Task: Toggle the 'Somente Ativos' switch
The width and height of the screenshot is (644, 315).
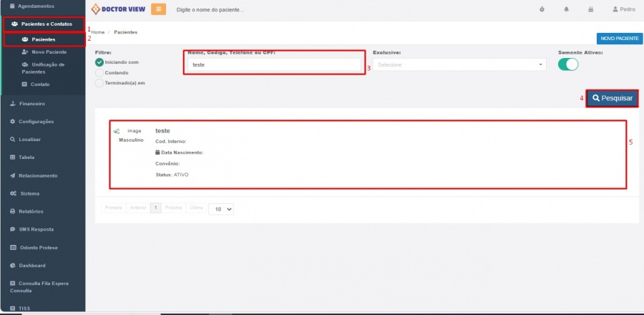Action: click(567, 64)
